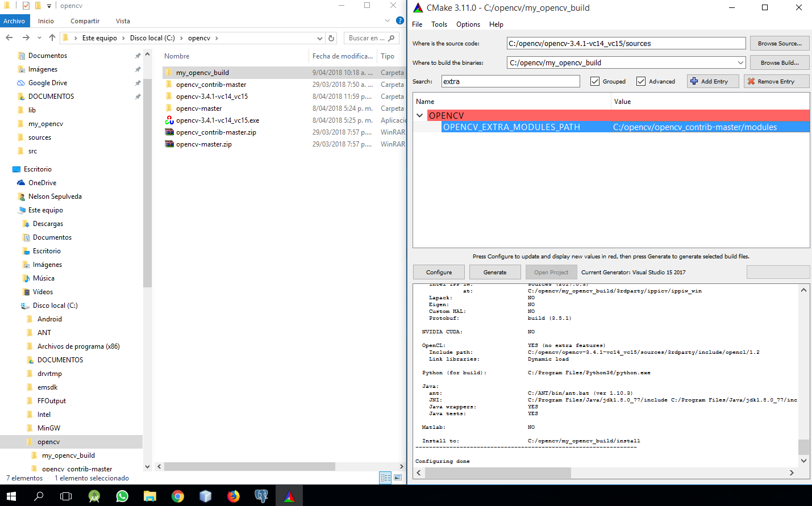812x506 pixels.
Task: Click the Add Entry button
Action: 713,81
